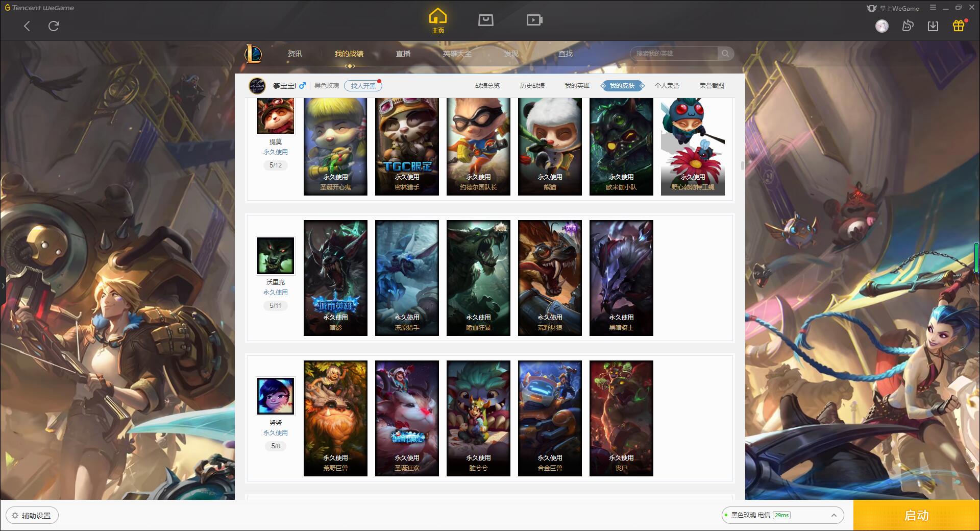Viewport: 980px width, 531px height.
Task: Click the green window scrollbar at right edge
Action: point(976,258)
